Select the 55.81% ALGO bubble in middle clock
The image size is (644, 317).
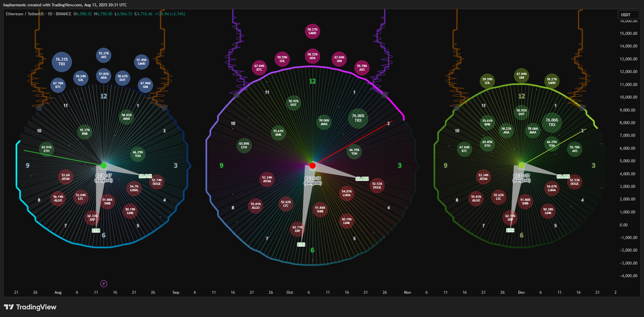click(256, 206)
